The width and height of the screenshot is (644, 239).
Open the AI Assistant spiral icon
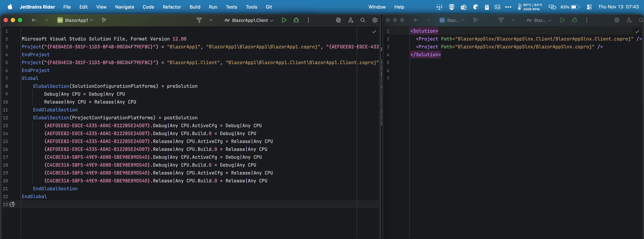338,20
